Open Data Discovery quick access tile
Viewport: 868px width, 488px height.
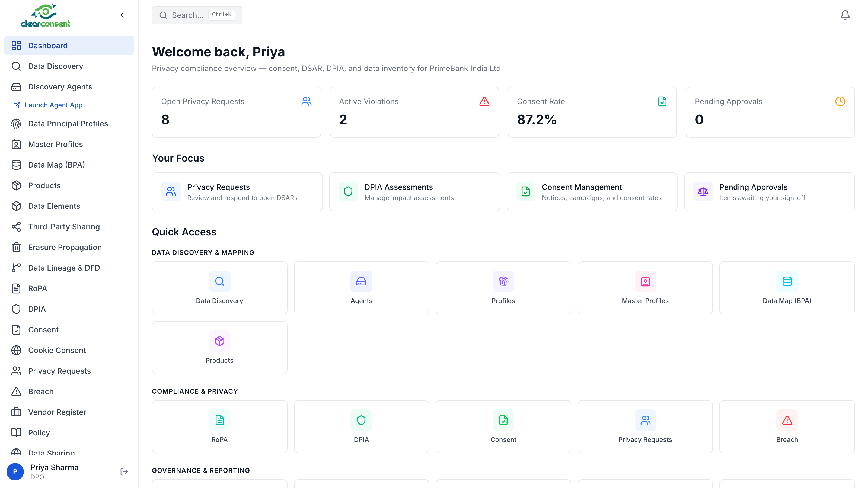point(219,288)
